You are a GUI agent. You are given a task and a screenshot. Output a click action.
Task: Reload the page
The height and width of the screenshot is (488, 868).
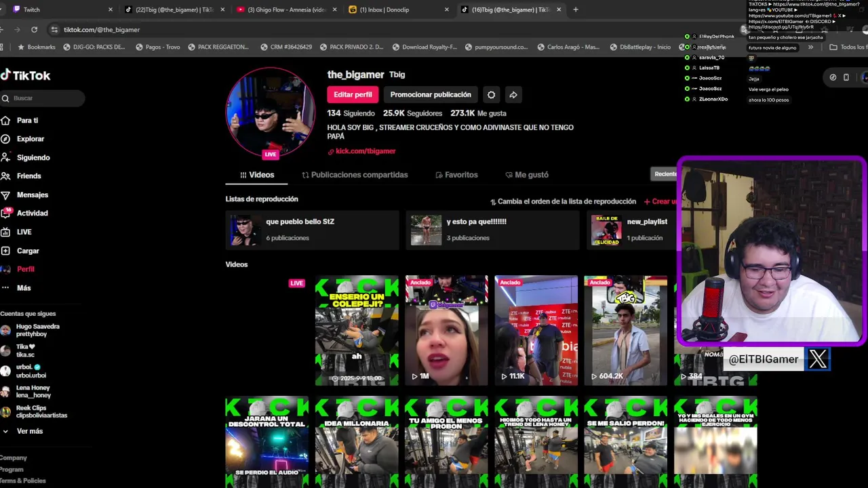[x=34, y=30]
